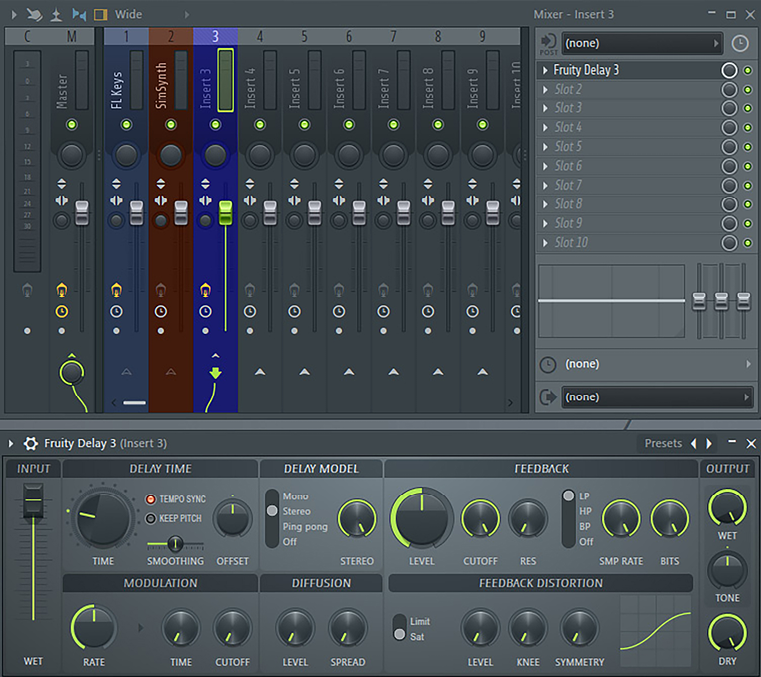Go to previous preset arrow
This screenshot has width=761, height=677.
[694, 444]
